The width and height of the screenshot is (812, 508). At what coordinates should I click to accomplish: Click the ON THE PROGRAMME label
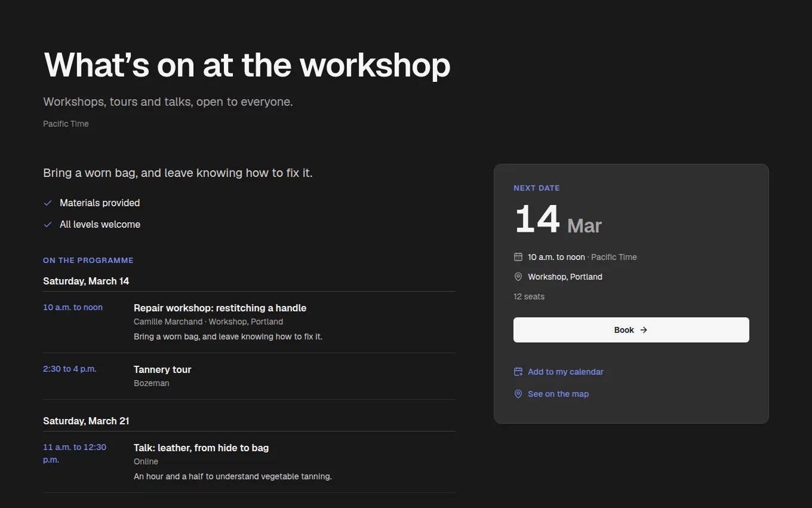point(88,261)
